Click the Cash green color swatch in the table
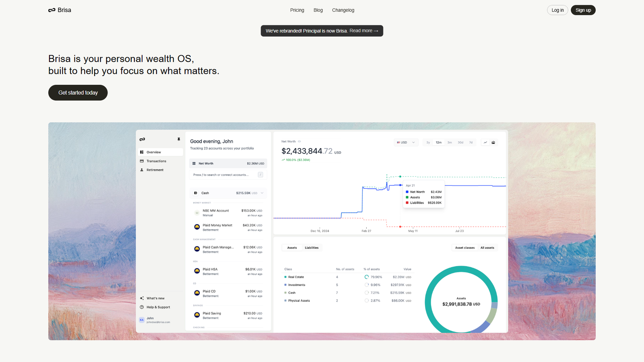This screenshot has height=362, width=644. [285, 293]
